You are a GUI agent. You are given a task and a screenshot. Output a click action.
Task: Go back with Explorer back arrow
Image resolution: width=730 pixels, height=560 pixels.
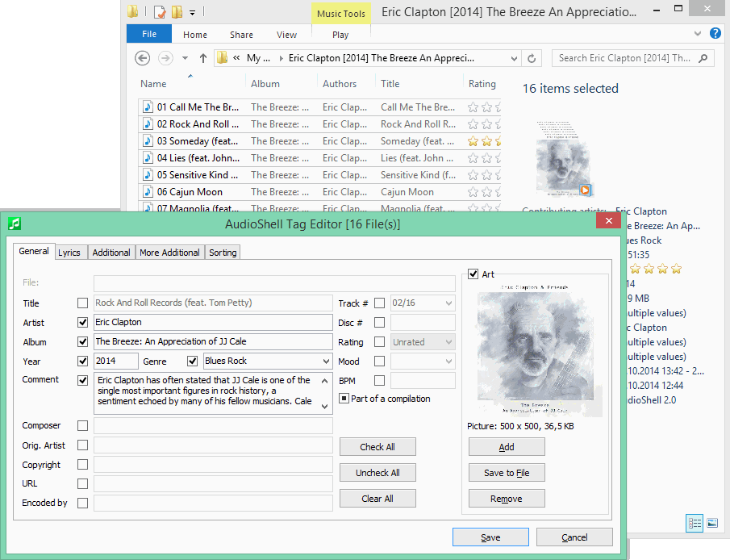[143, 58]
